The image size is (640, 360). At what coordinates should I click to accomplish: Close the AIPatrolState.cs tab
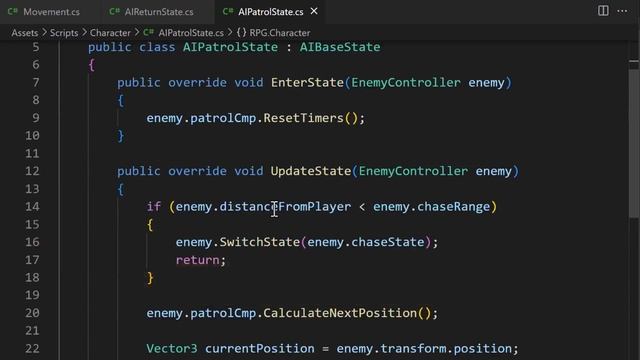coord(314,11)
